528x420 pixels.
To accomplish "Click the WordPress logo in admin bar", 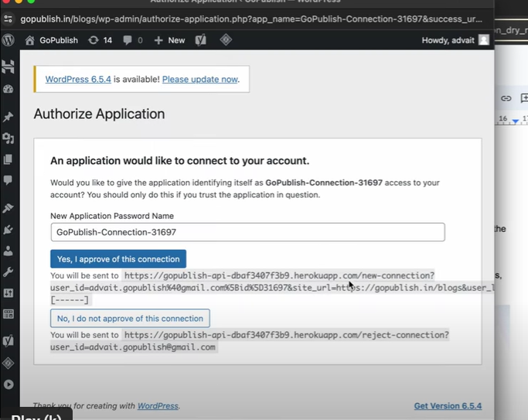I will coord(9,40).
